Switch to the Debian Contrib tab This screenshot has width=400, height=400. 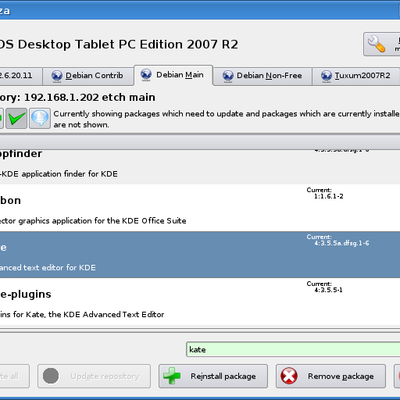[x=87, y=76]
